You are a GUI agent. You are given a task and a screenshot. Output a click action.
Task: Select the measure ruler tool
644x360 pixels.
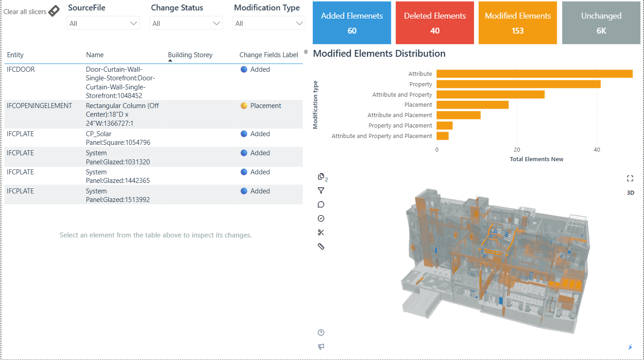(321, 247)
